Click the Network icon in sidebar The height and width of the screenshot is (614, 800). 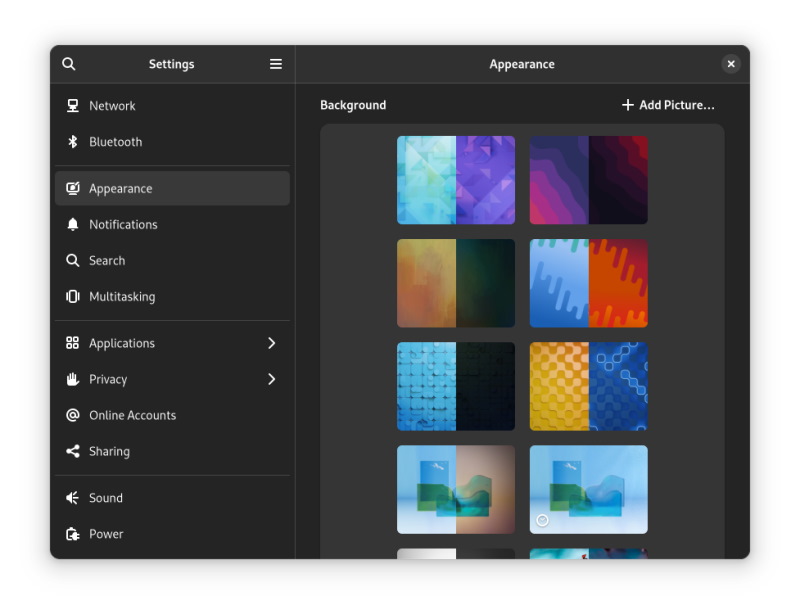pyautogui.click(x=73, y=106)
